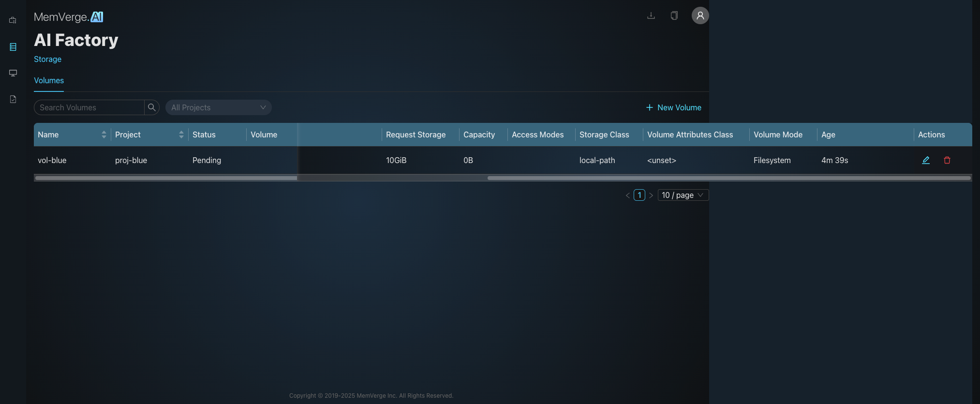Click the stacked documents icon in header
Image resolution: width=980 pixels, height=404 pixels.
click(674, 15)
